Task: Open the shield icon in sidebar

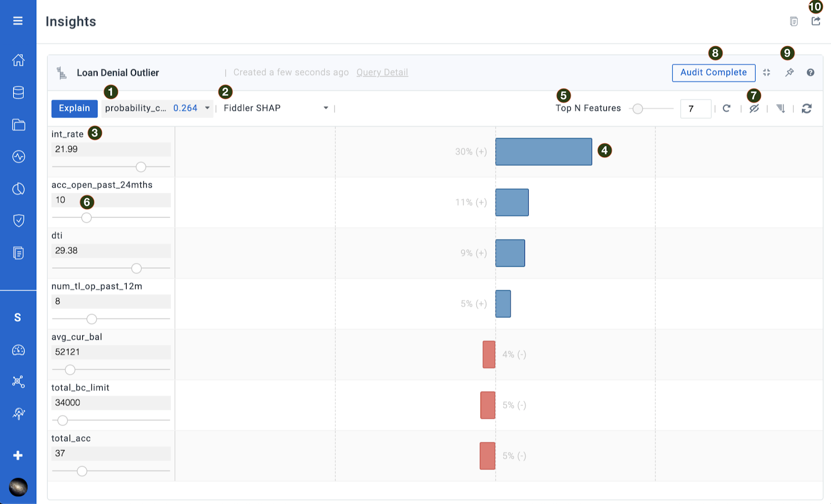Action: click(18, 221)
